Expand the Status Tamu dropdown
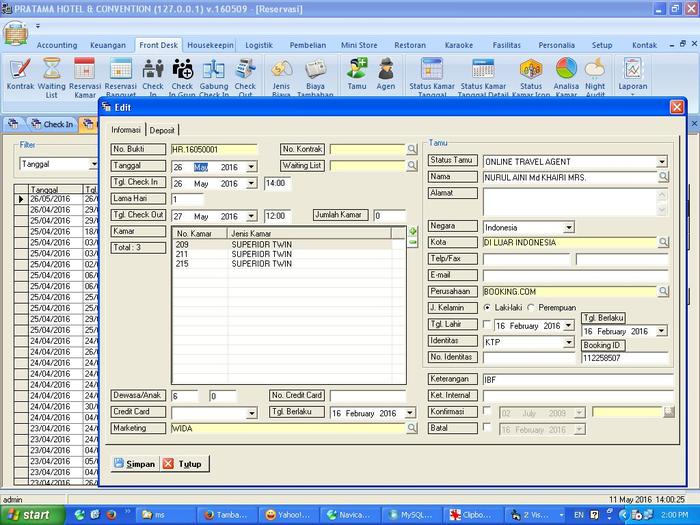Image resolution: width=700 pixels, height=525 pixels. click(662, 161)
